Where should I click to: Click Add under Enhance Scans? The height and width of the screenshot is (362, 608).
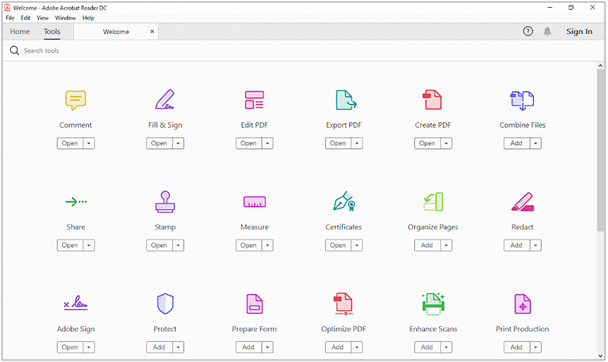pos(427,347)
